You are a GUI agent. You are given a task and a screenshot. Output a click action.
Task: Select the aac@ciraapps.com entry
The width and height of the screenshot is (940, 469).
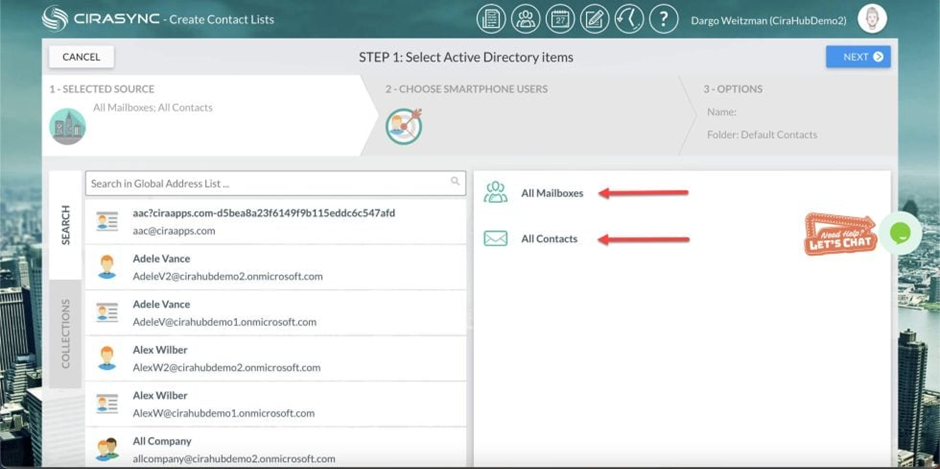[275, 222]
